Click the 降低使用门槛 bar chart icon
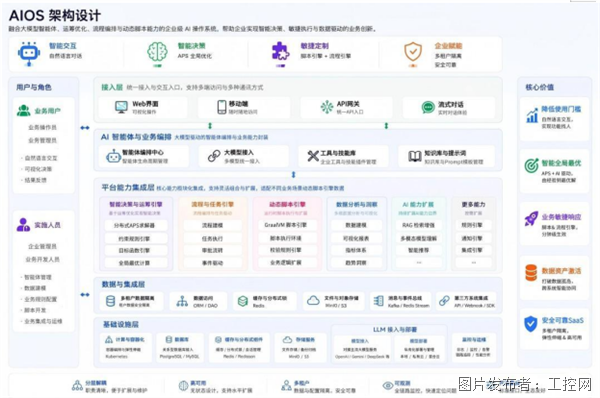The height and width of the screenshot is (398, 600). pyautogui.click(x=532, y=115)
